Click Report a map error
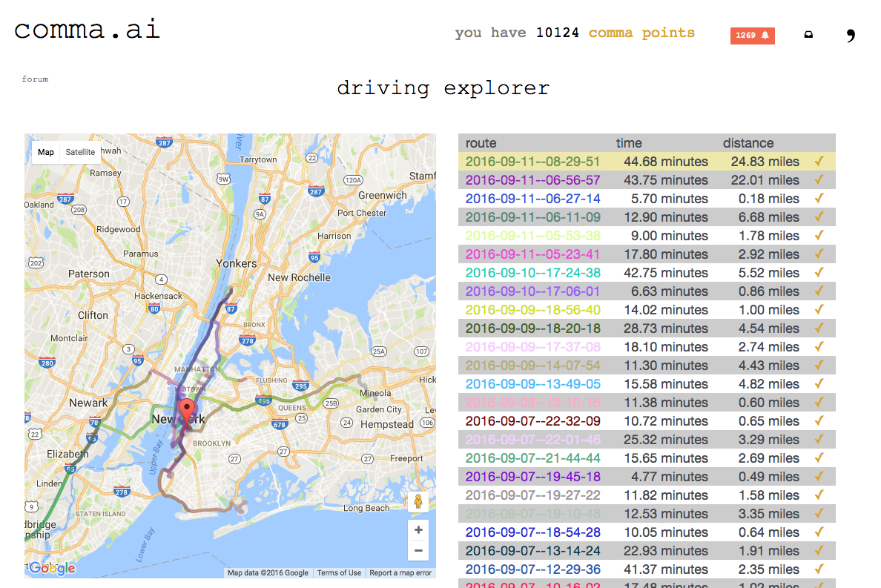Screen dimensions: 881x588 tap(400, 572)
